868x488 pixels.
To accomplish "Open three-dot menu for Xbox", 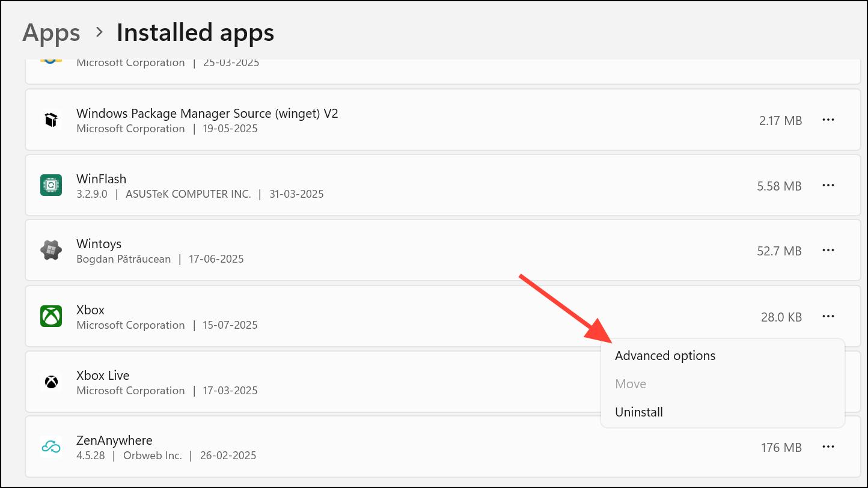I will (828, 316).
